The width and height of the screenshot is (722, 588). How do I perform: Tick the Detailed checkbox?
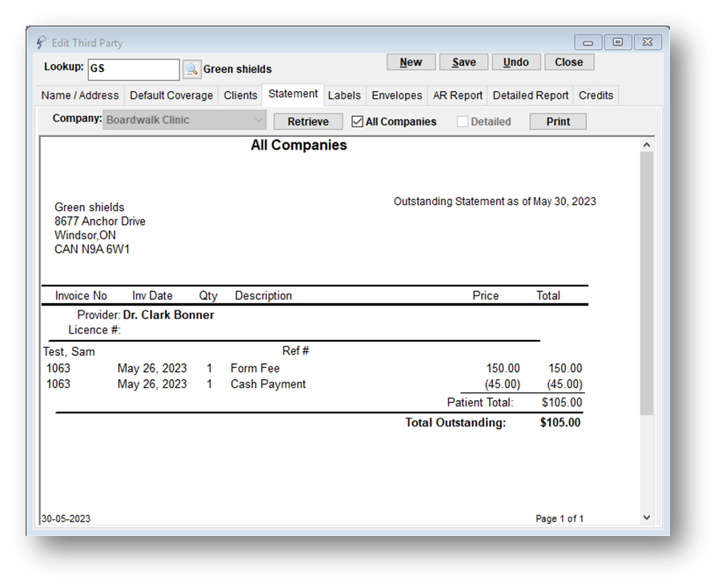(463, 122)
